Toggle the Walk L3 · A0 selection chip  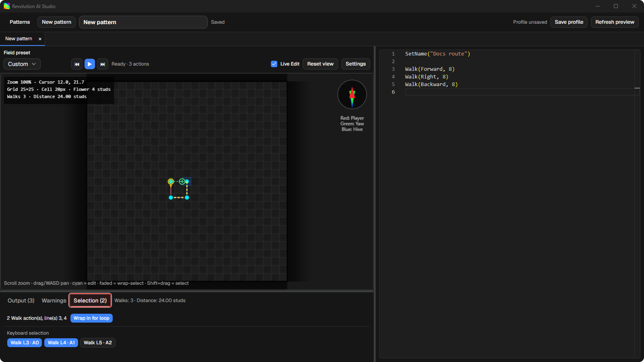coord(25,343)
